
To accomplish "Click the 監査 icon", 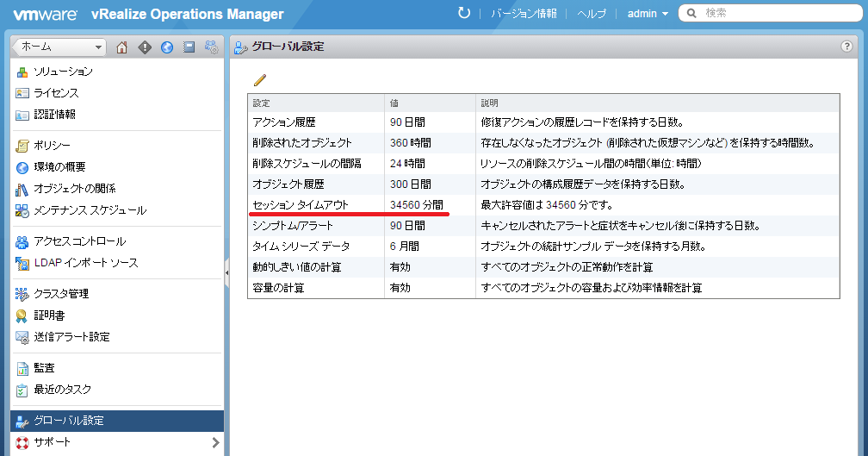I will (x=22, y=368).
